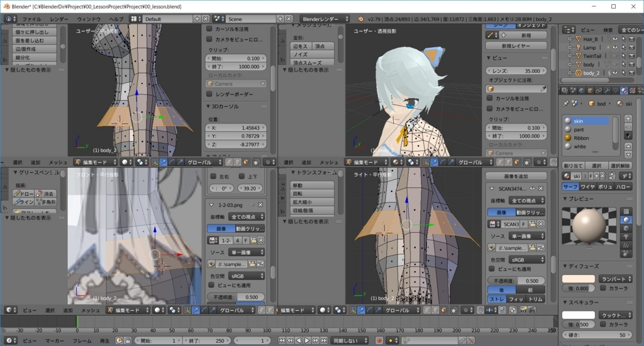The image size is (644, 346).
Task: Toggle visibility eye for Hair_B object
Action: tap(615, 38)
